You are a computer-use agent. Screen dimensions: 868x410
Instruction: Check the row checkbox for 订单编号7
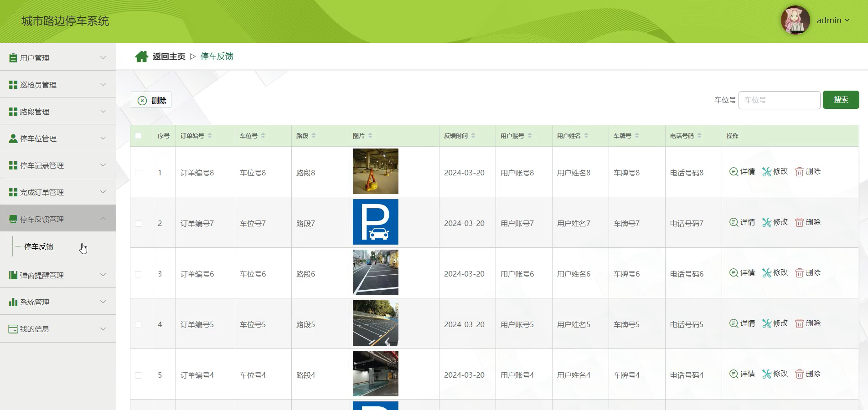point(138,224)
